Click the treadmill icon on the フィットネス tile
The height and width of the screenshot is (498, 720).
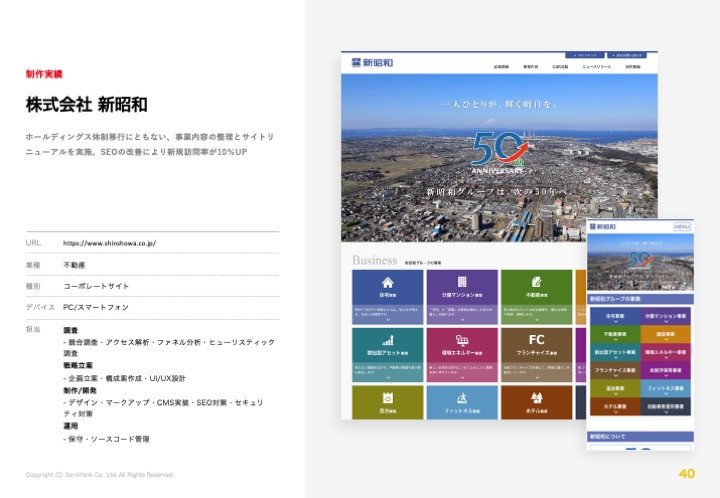click(462, 397)
